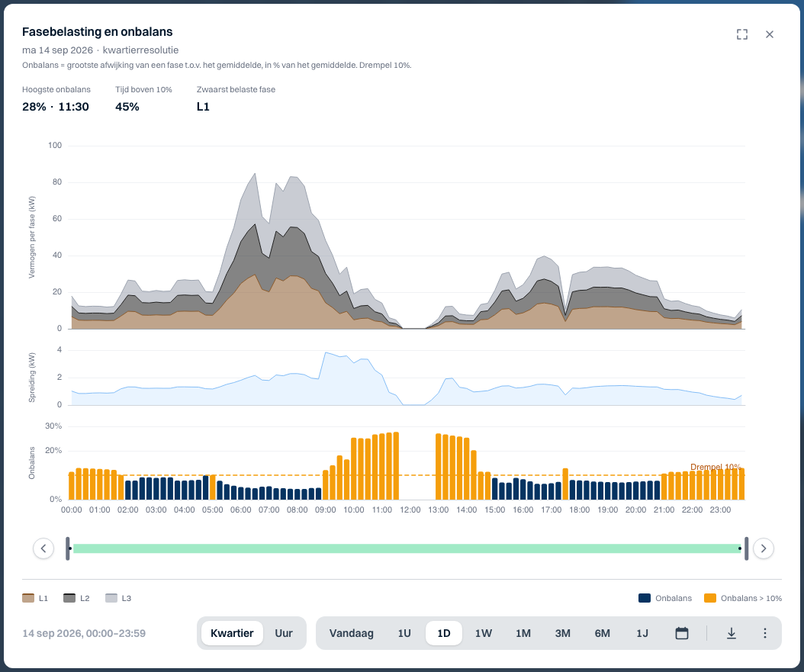Open the calendar date picker
Viewport: 804px width, 672px height.
coord(681,633)
